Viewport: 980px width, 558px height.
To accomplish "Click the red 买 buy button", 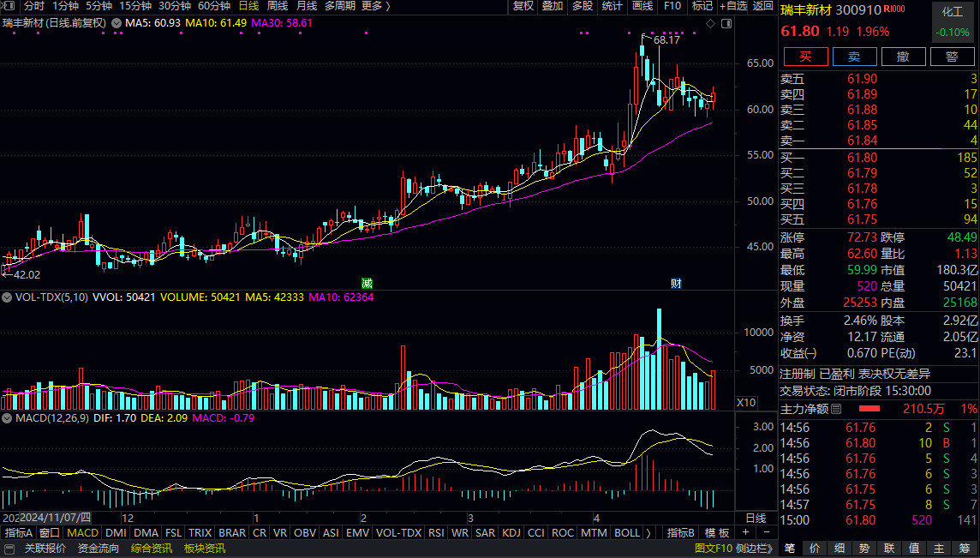I will tap(805, 57).
